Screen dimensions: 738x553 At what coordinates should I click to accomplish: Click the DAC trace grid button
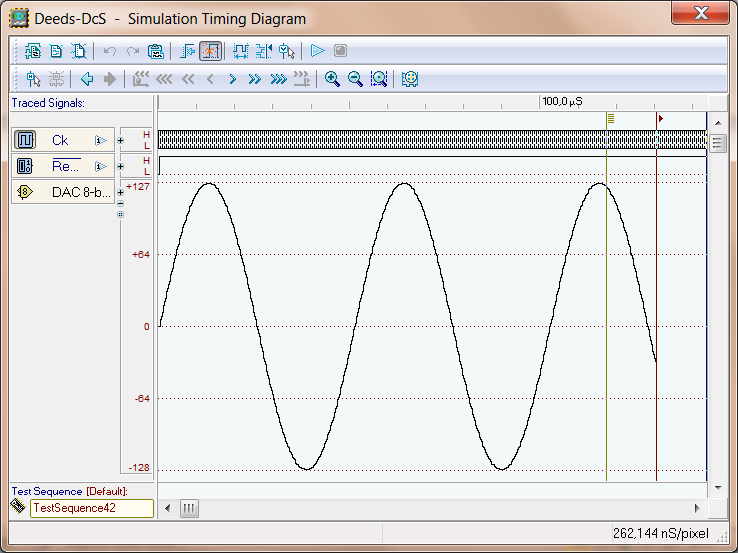[120, 214]
